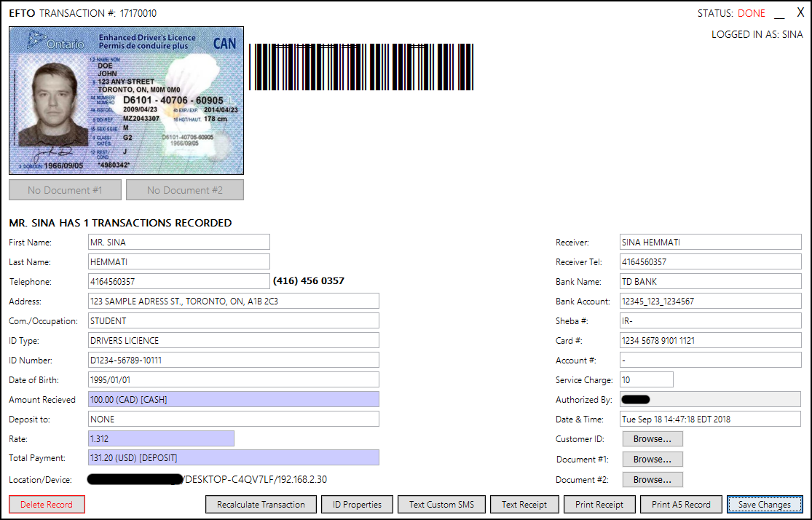Click the Text Receipt button
Image resolution: width=812 pixels, height=520 pixels.
point(524,504)
